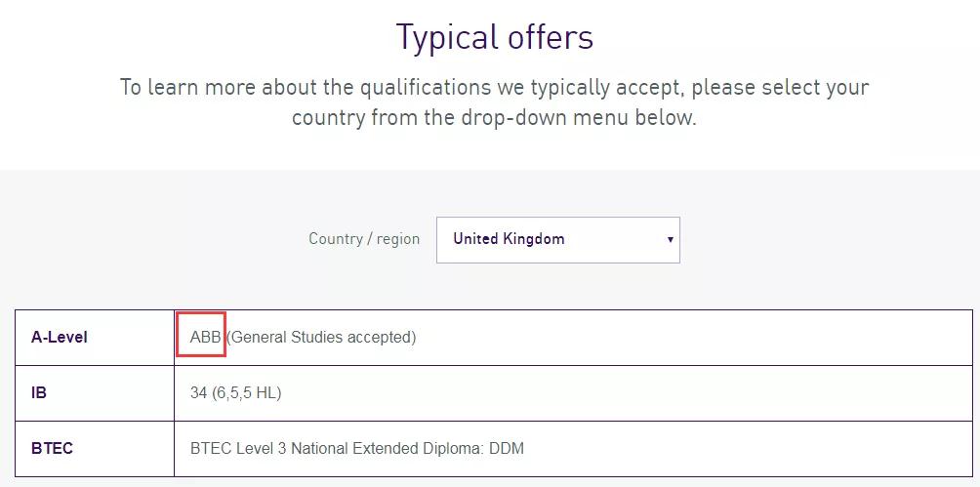This screenshot has width=980, height=487.
Task: Open the Country / region dropdown
Action: pyautogui.click(x=557, y=239)
